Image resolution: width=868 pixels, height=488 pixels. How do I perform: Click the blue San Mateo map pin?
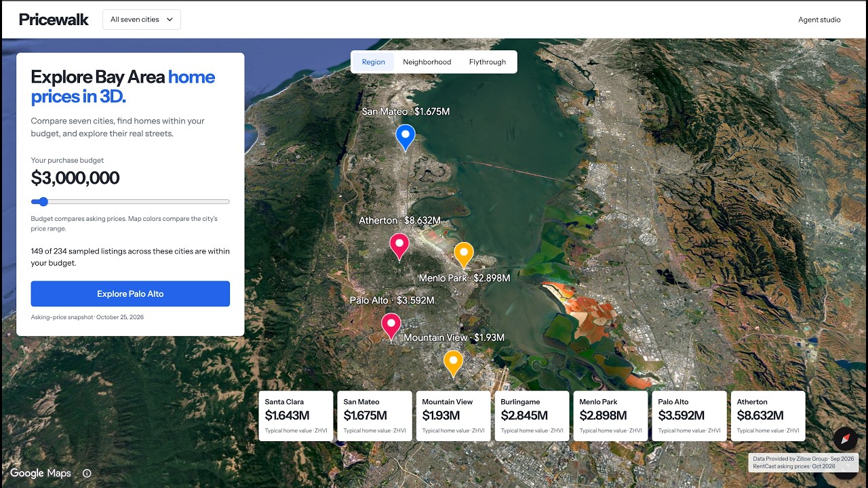coord(405,138)
